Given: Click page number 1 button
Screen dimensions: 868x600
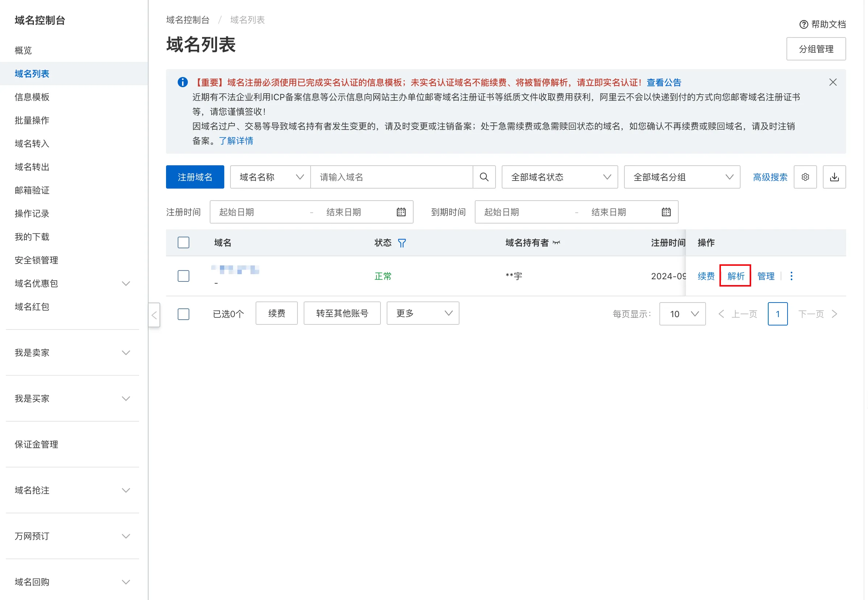Looking at the screenshot, I should (778, 314).
